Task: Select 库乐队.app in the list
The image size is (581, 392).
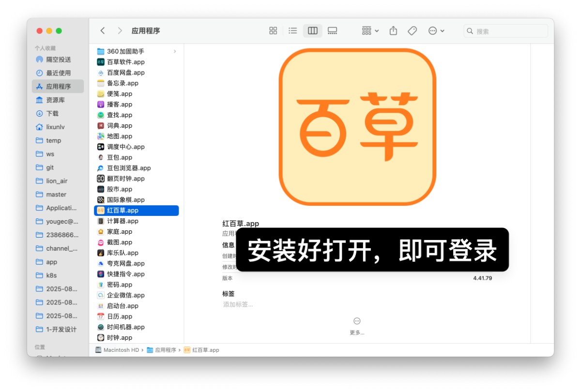Action: click(137, 253)
